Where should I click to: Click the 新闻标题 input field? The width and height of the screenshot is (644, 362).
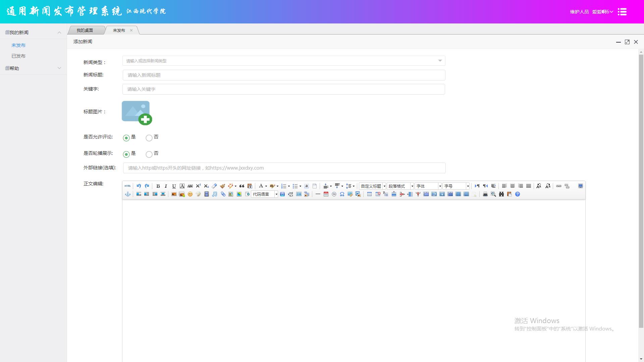coord(284,75)
